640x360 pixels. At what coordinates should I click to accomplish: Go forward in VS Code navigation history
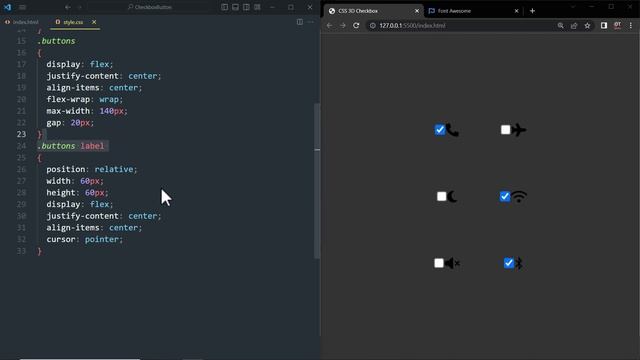[80, 7]
